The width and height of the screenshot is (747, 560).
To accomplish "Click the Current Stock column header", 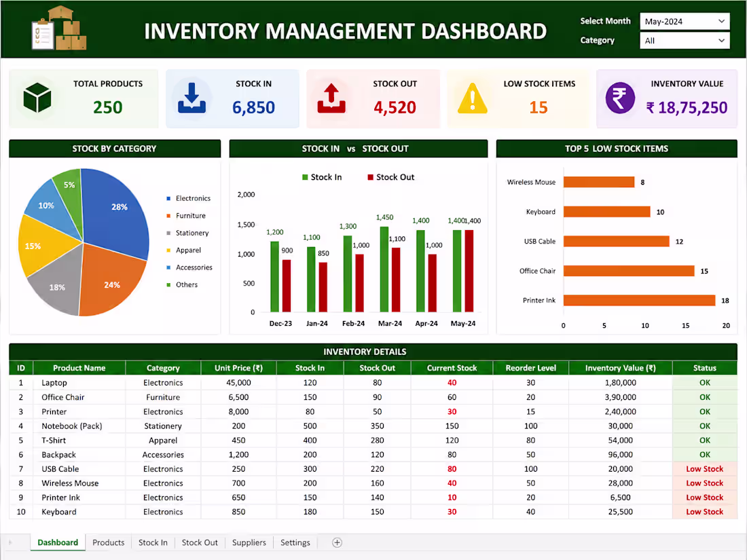I will 452,368.
